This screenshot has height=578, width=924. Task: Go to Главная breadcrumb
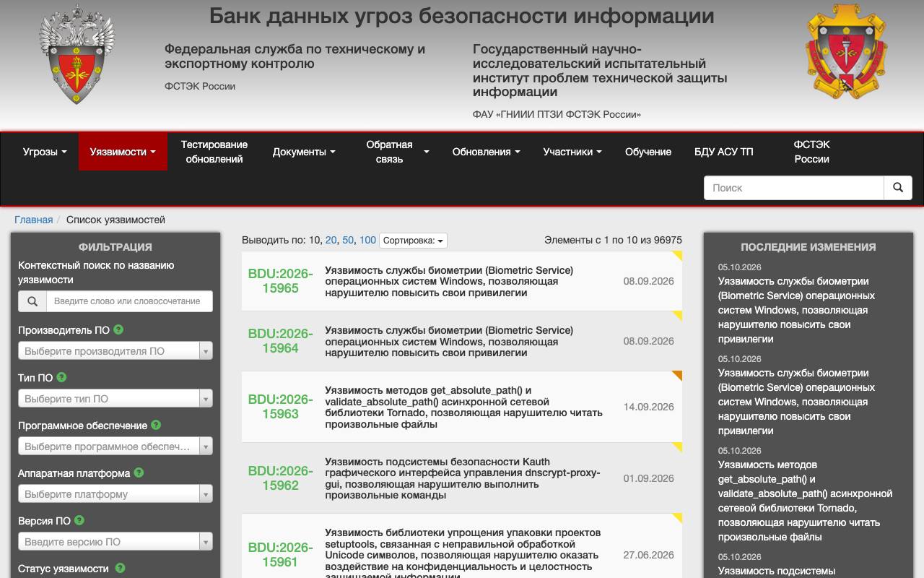coord(34,220)
